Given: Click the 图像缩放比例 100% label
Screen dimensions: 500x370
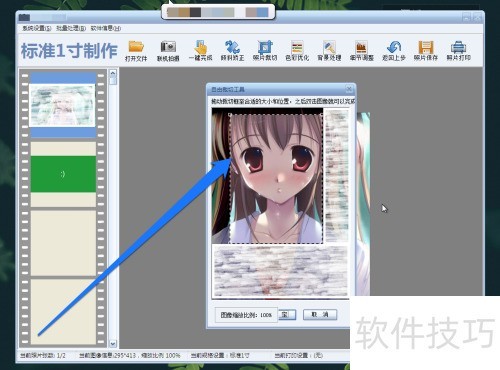Looking at the screenshot, I should pos(246,315).
